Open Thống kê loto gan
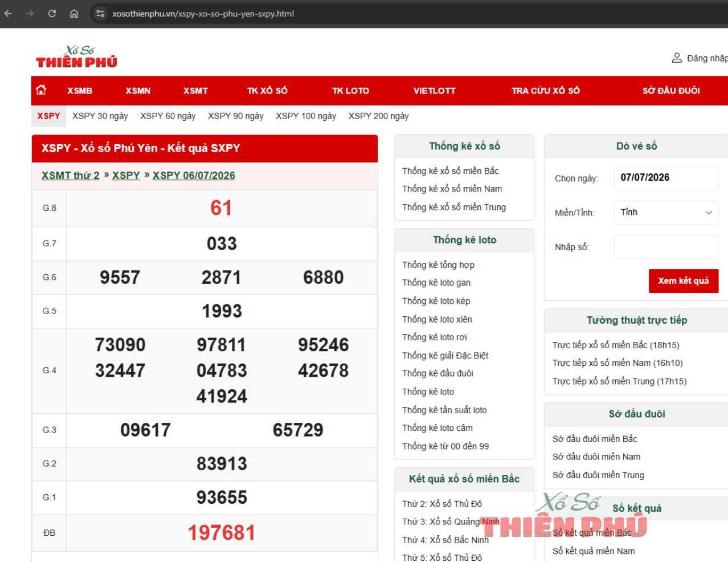 tap(436, 283)
